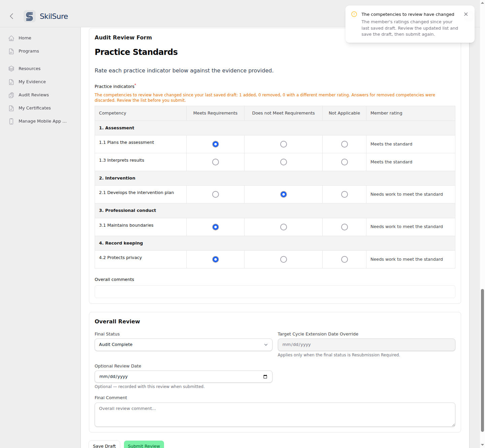This screenshot has height=448, width=485.
Task: Click the Home sidebar icon
Action: (11, 38)
